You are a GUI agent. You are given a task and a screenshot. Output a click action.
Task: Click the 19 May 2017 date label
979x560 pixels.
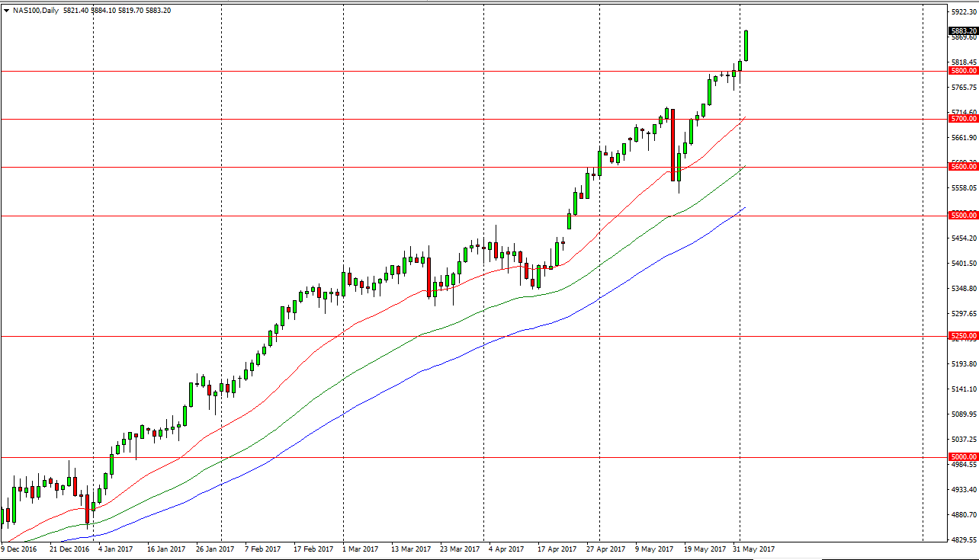704,549
